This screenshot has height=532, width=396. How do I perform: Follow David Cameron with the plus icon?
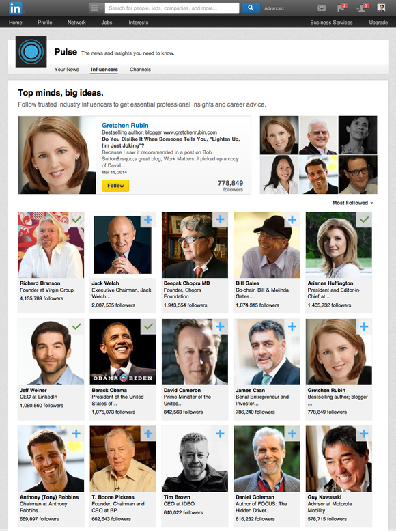pos(221,326)
